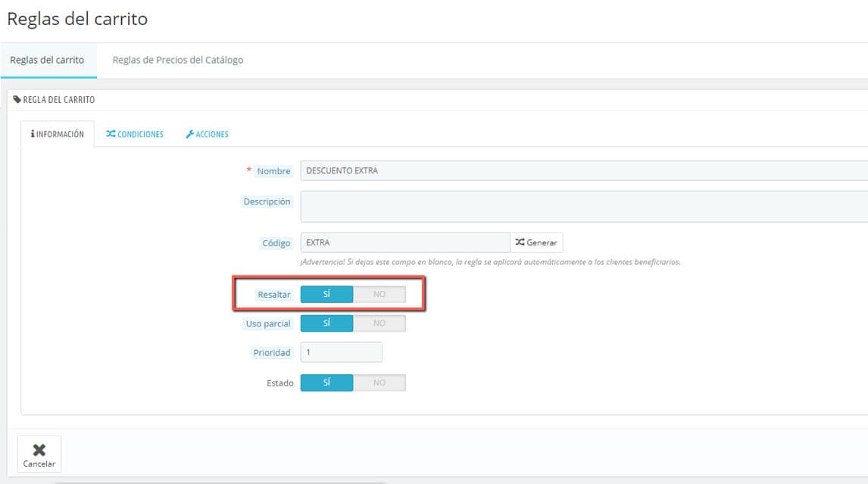Viewport: 868px width, 484px height.
Task: Click the Cancelar X icon
Action: pos(39,450)
